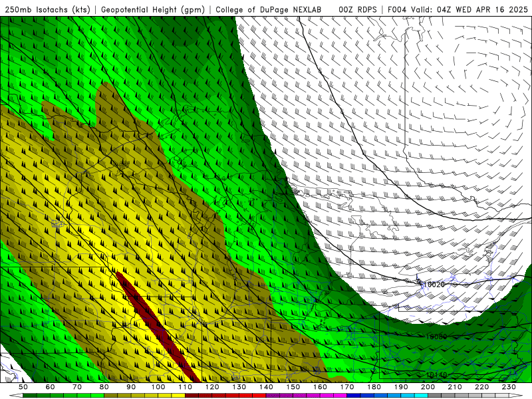
Task: Click the 220 knot colorbar label
Action: coord(482,387)
